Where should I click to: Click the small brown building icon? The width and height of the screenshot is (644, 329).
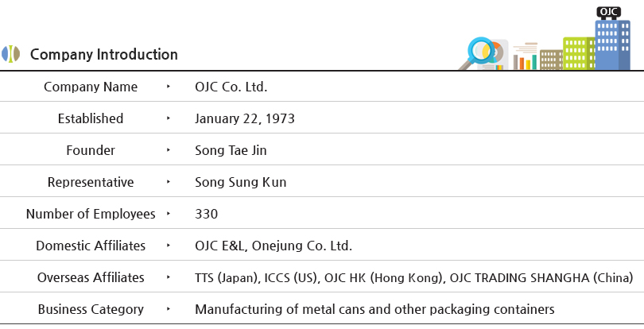click(551, 60)
